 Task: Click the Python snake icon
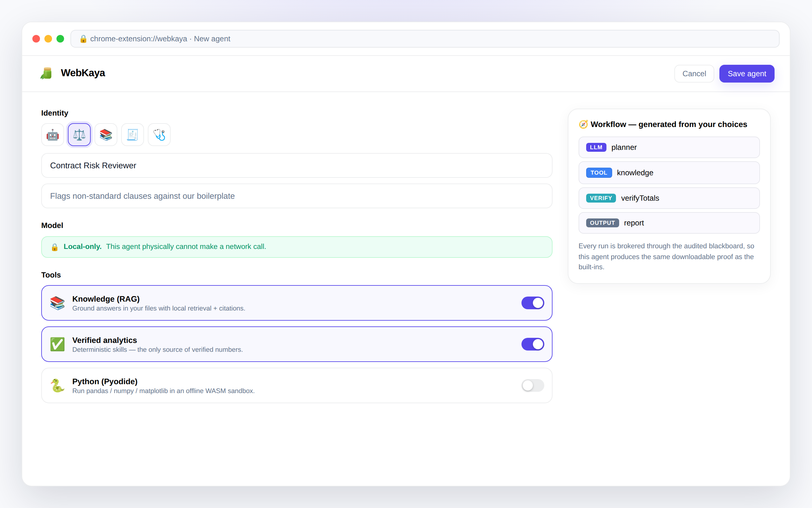[x=57, y=386]
